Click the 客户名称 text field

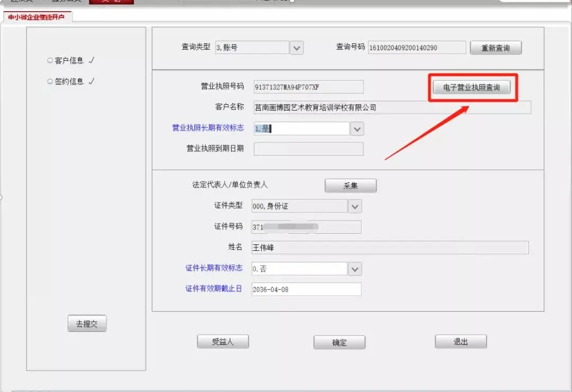point(392,107)
